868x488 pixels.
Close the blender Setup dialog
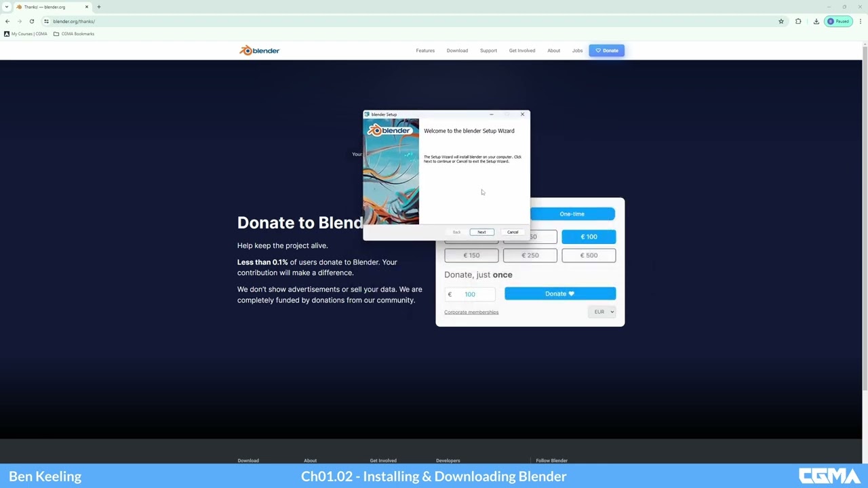pos(522,115)
